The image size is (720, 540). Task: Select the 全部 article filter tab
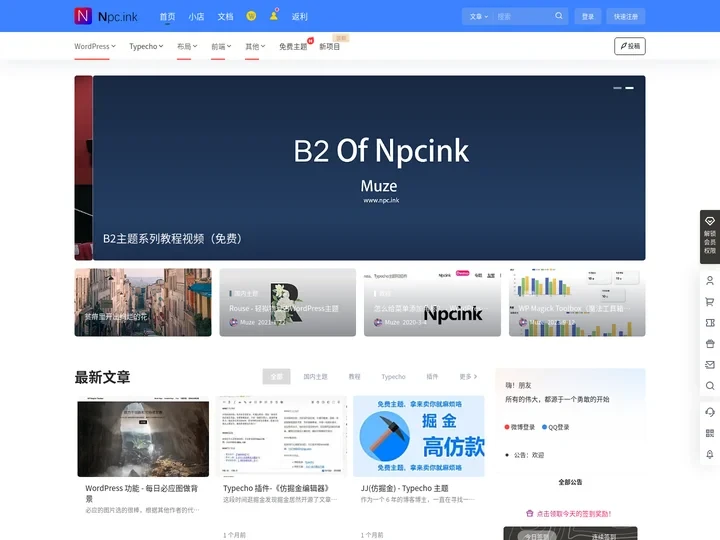coord(276,377)
